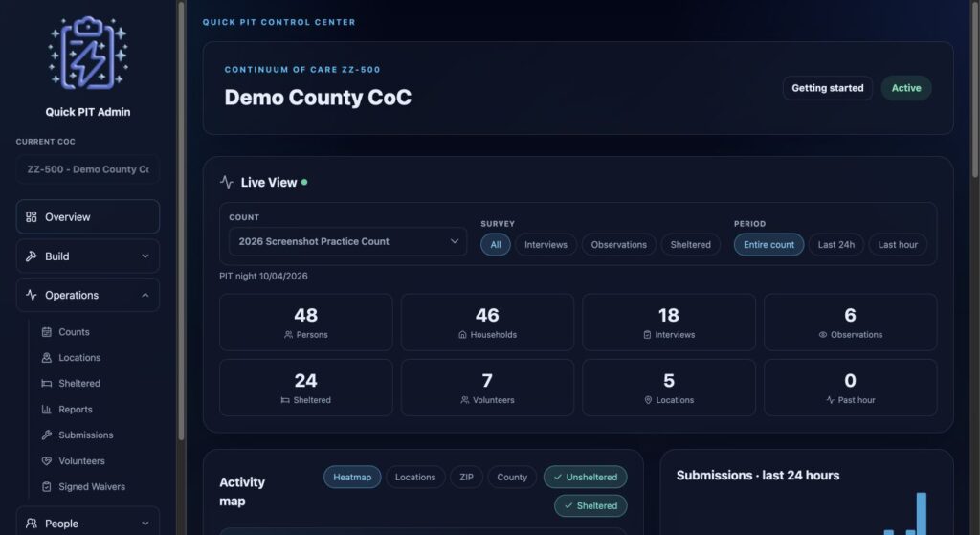Open the 48 Persons stat card
Image resolution: width=980 pixels, height=535 pixels.
[x=305, y=322]
